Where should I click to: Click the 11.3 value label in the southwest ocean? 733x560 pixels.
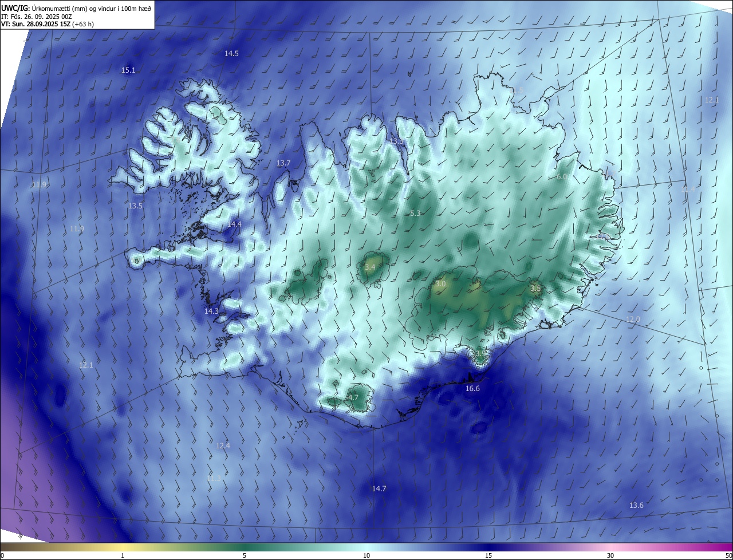click(214, 478)
